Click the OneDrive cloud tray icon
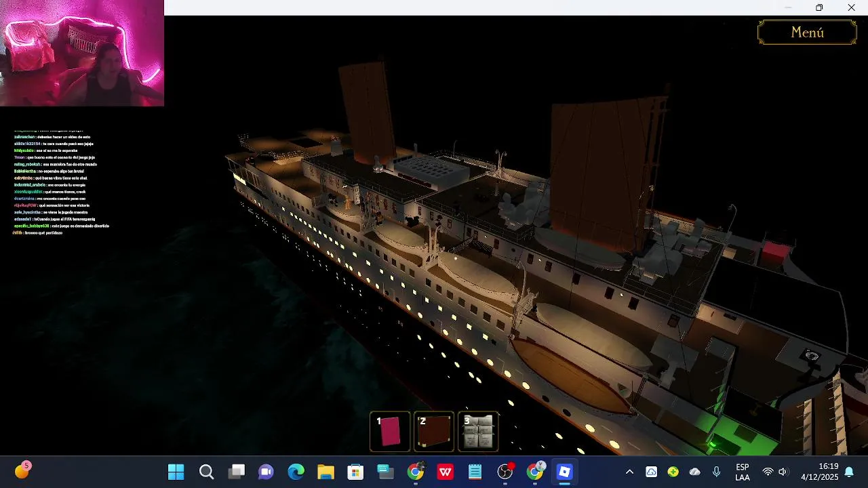The image size is (868, 488). tap(694, 472)
